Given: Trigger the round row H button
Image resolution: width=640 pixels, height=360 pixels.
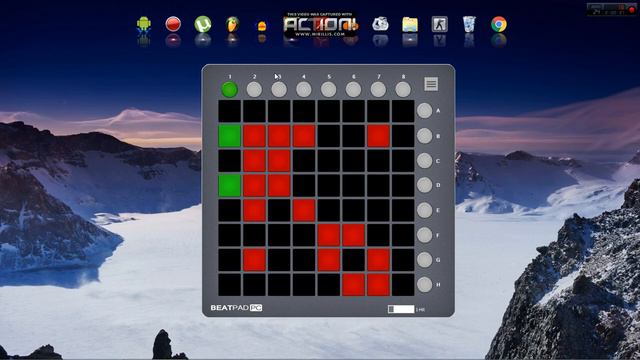Looking at the screenshot, I should (424, 284).
